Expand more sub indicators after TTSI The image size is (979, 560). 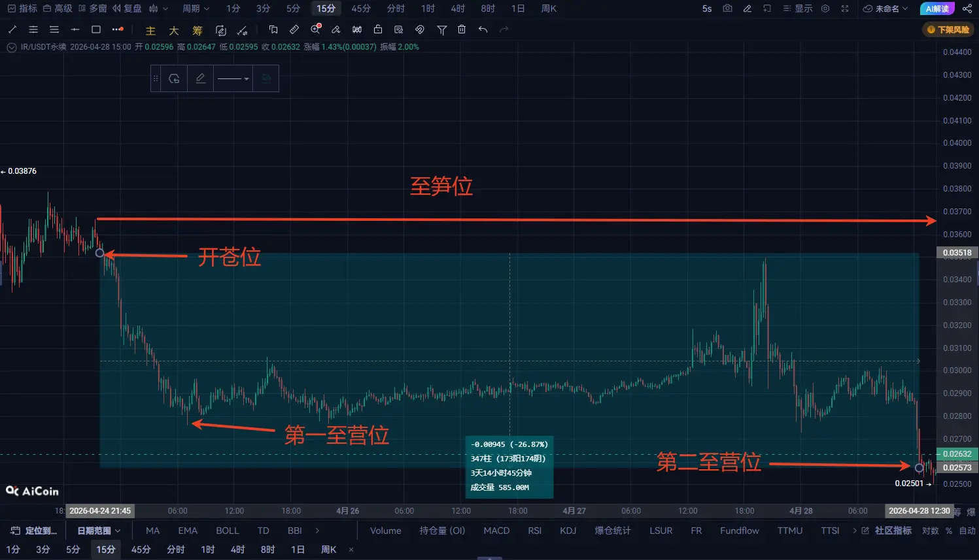[855, 531]
